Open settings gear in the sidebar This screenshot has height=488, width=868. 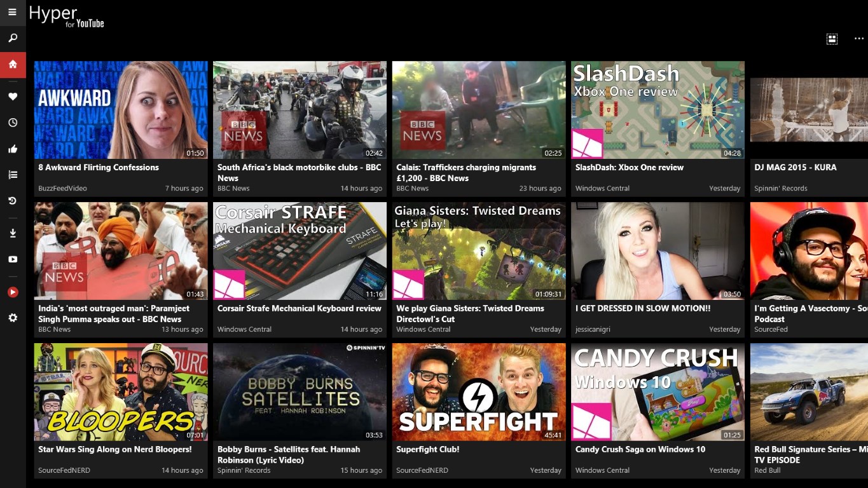(13, 318)
